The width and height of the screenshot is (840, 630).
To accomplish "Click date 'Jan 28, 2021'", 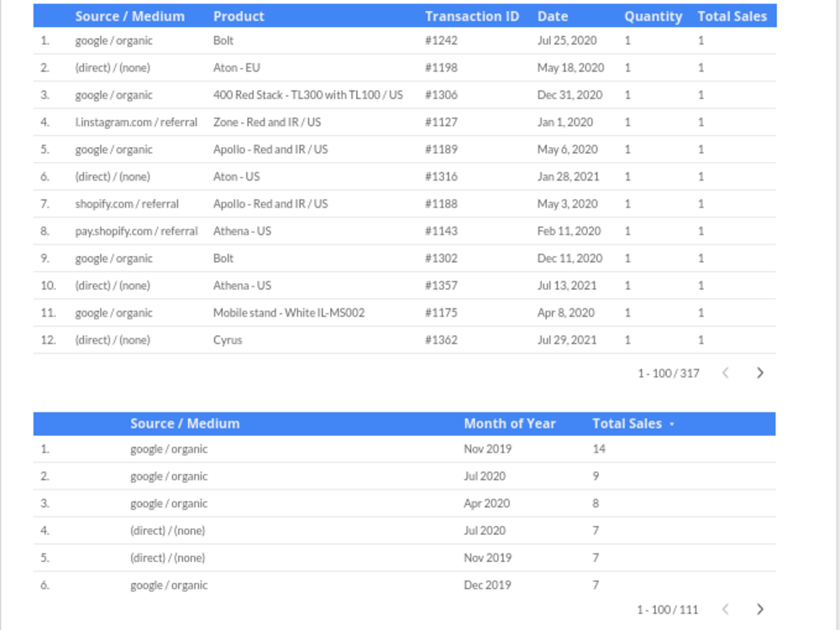I will pyautogui.click(x=569, y=176).
